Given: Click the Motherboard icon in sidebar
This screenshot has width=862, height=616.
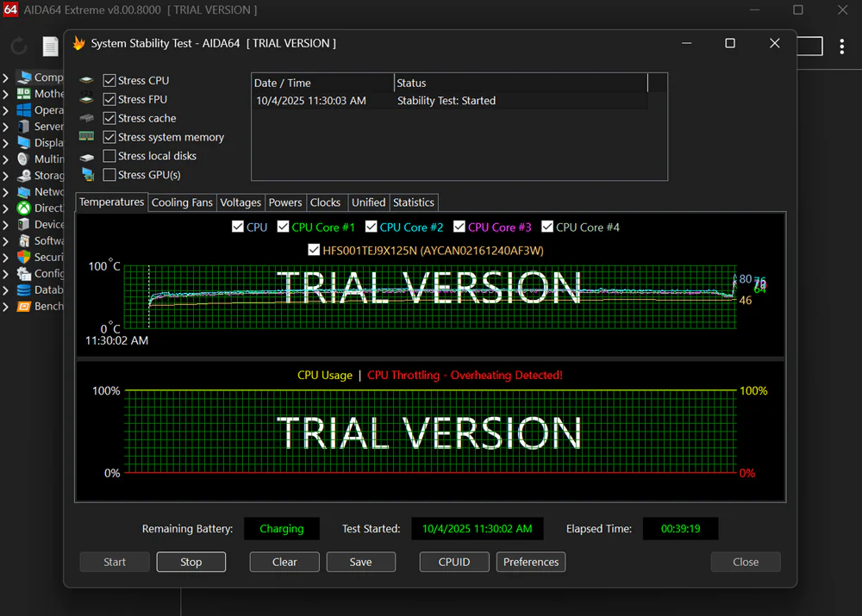Looking at the screenshot, I should click(x=24, y=94).
